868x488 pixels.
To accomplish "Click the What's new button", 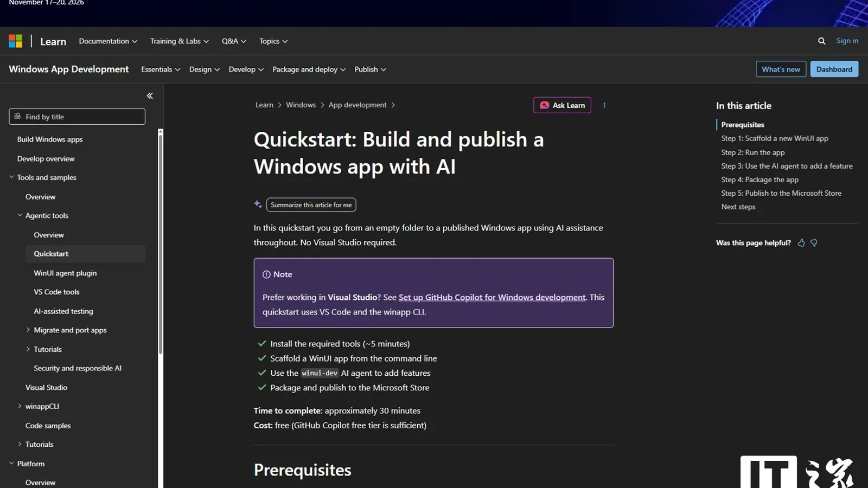I will (781, 69).
